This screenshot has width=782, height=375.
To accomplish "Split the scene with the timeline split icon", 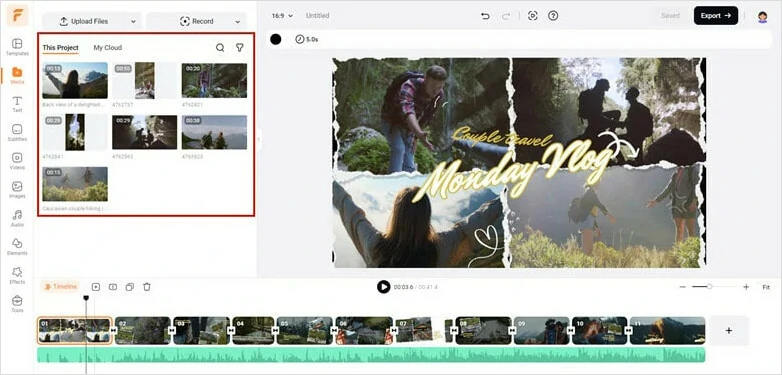I will (x=113, y=287).
